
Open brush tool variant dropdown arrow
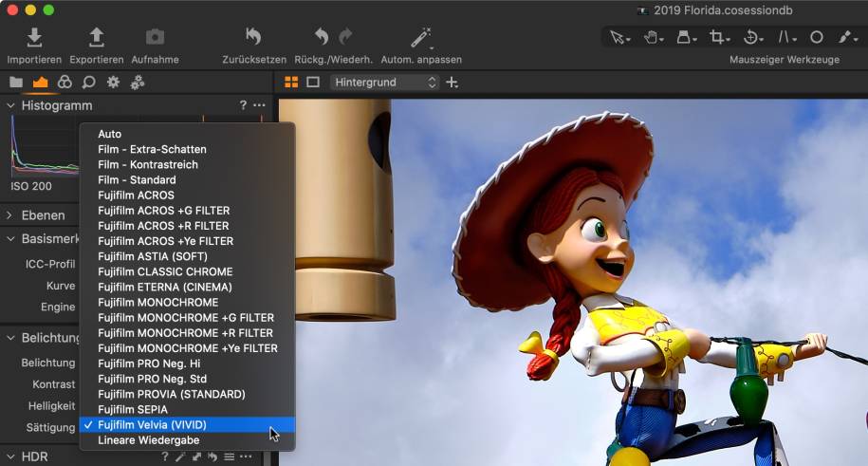tap(856, 40)
